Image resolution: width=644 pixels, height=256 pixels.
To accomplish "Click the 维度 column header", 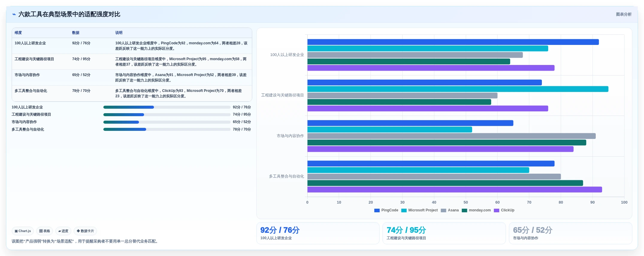I will (x=18, y=33).
